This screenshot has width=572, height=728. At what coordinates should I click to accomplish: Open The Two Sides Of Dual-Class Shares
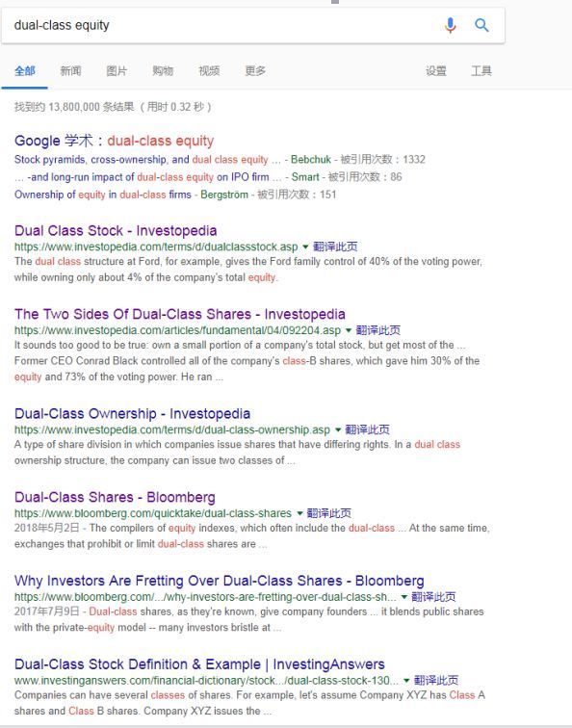(180, 314)
